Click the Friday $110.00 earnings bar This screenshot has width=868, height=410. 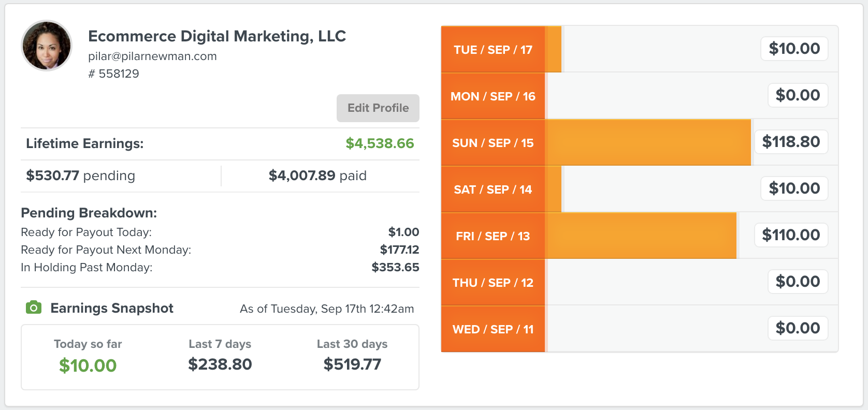640,236
